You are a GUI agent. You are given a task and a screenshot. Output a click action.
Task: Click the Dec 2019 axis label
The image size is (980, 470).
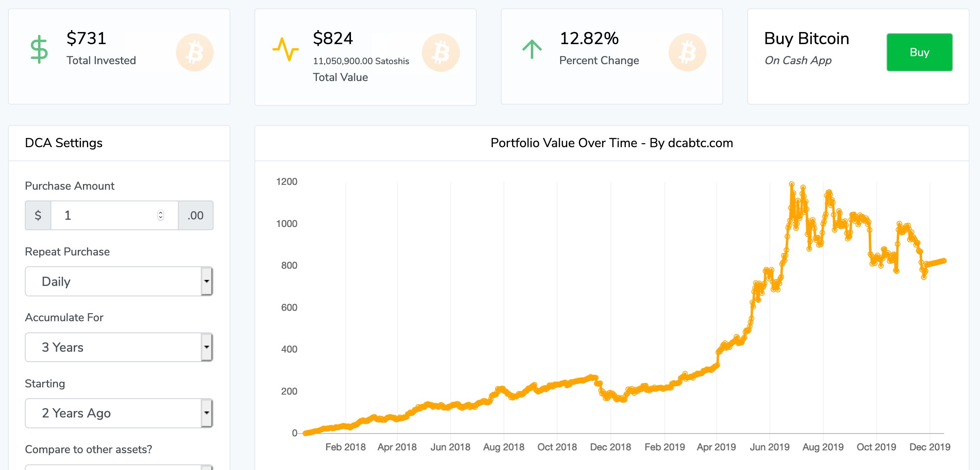930,447
